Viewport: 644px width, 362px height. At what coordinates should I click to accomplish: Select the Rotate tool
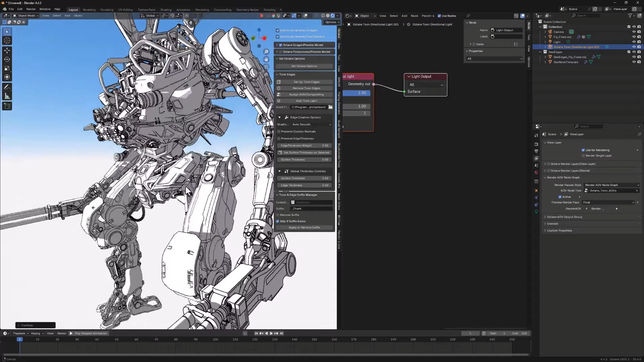point(7,59)
